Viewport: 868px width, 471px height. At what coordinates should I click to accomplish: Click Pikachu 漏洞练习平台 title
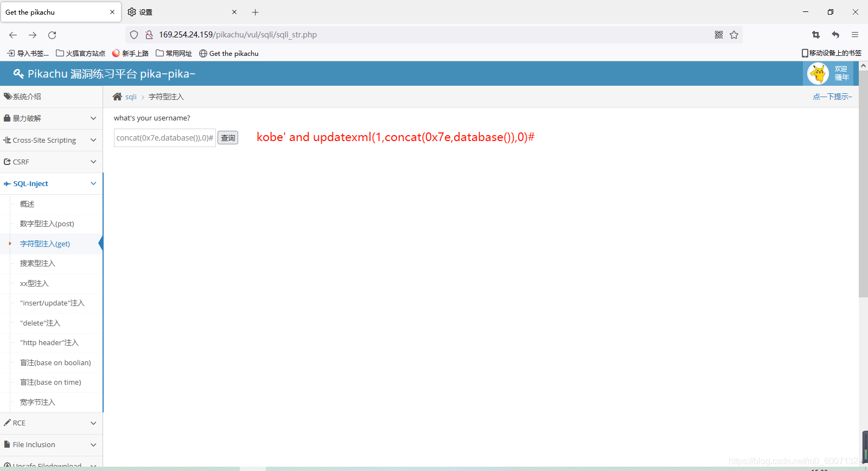tap(111, 74)
